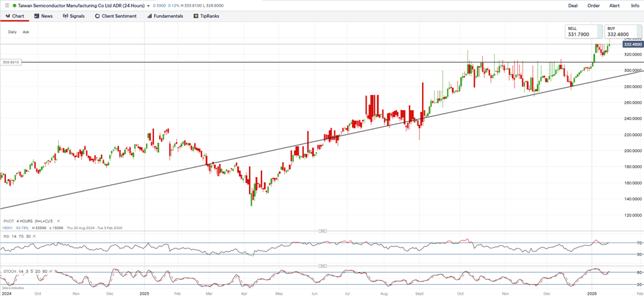Click the STOCH 14 3 3 label
Viewport: 644px width, 296px height.
click(x=25, y=272)
